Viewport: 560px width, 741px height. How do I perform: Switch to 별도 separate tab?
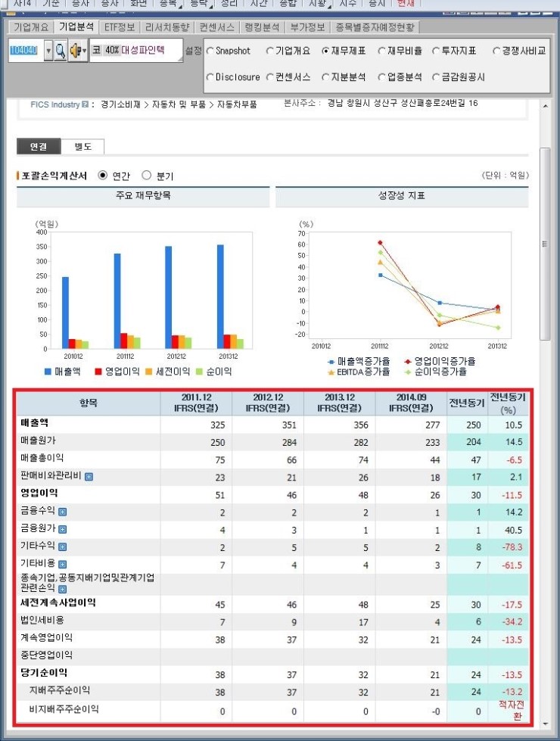82,147
